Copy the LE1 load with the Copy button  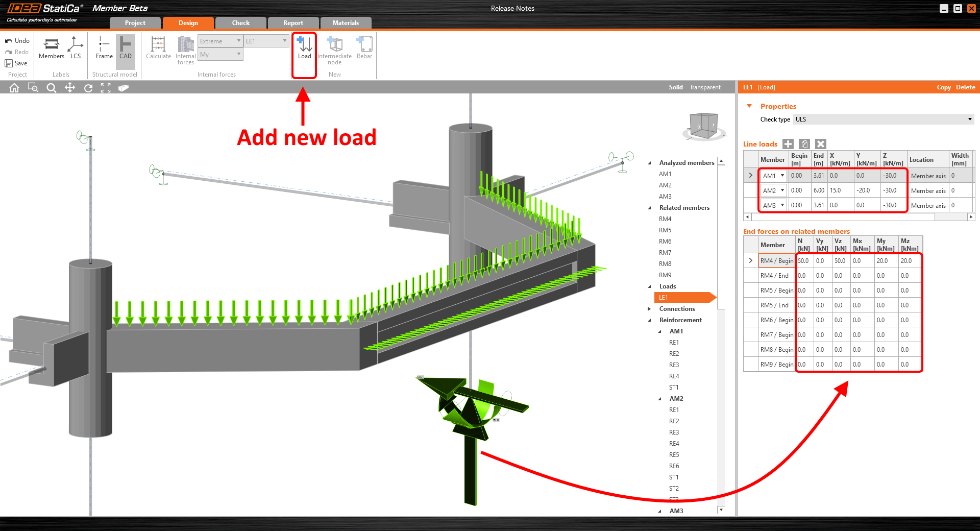[943, 87]
